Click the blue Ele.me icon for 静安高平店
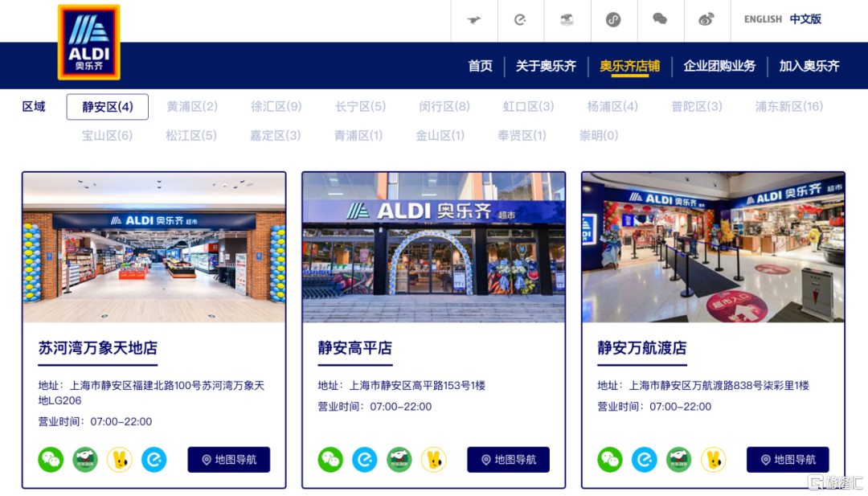The image size is (868, 496). [x=364, y=460]
